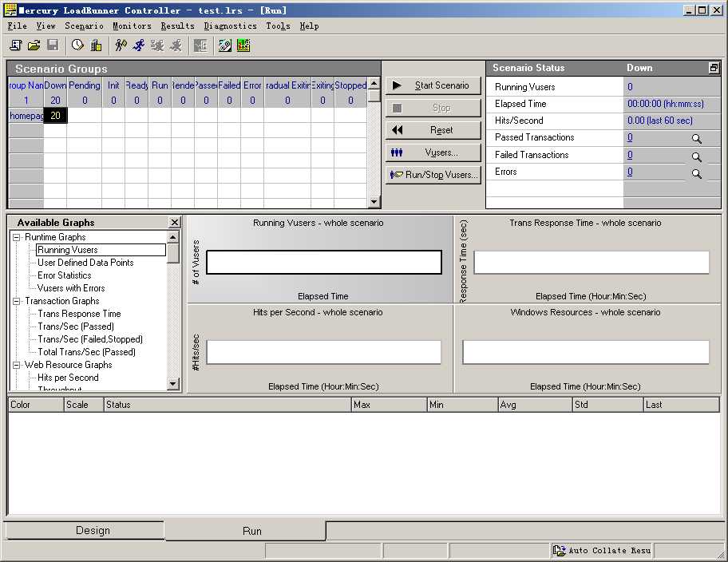Click the grayed Collate Results toolbar icon
Image resolution: width=728 pixels, height=562 pixels.
(x=200, y=45)
